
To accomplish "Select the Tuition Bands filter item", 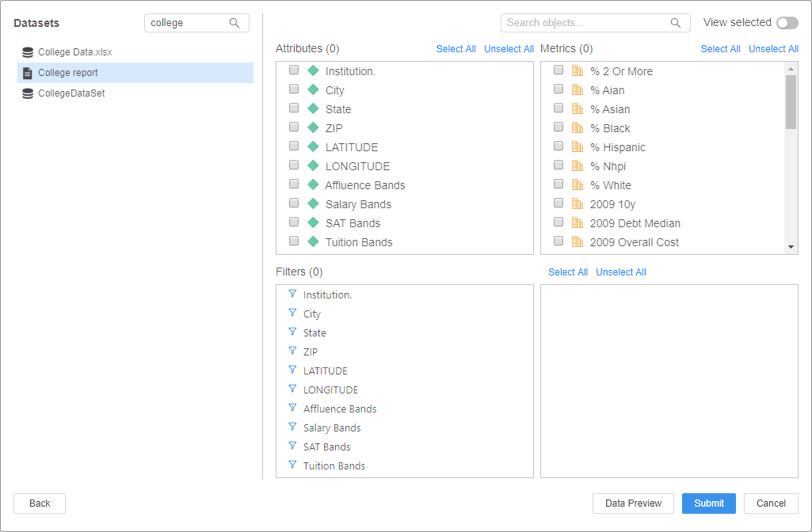I will pos(334,465).
